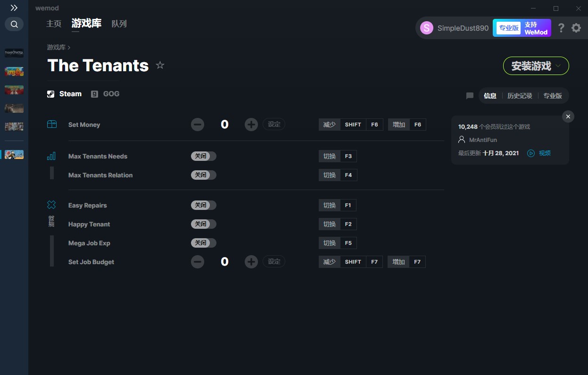Play the 视频 video link
This screenshot has height=375, width=588.
pyautogui.click(x=539, y=153)
